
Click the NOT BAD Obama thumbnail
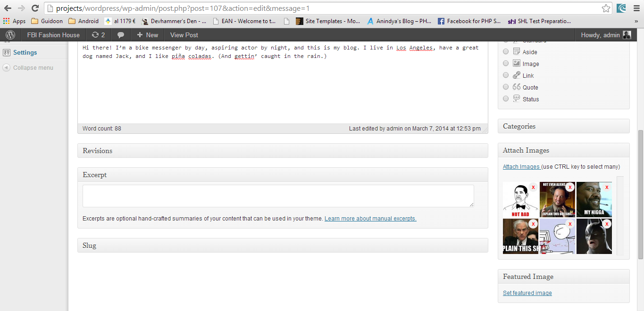(x=520, y=199)
